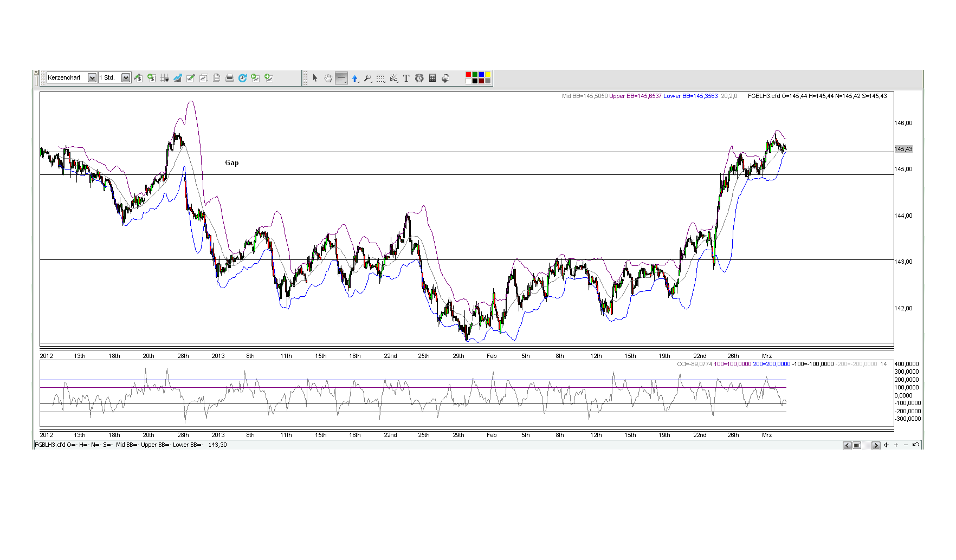
Task: Select the arrow pointer cursor tool
Action: coord(316,78)
